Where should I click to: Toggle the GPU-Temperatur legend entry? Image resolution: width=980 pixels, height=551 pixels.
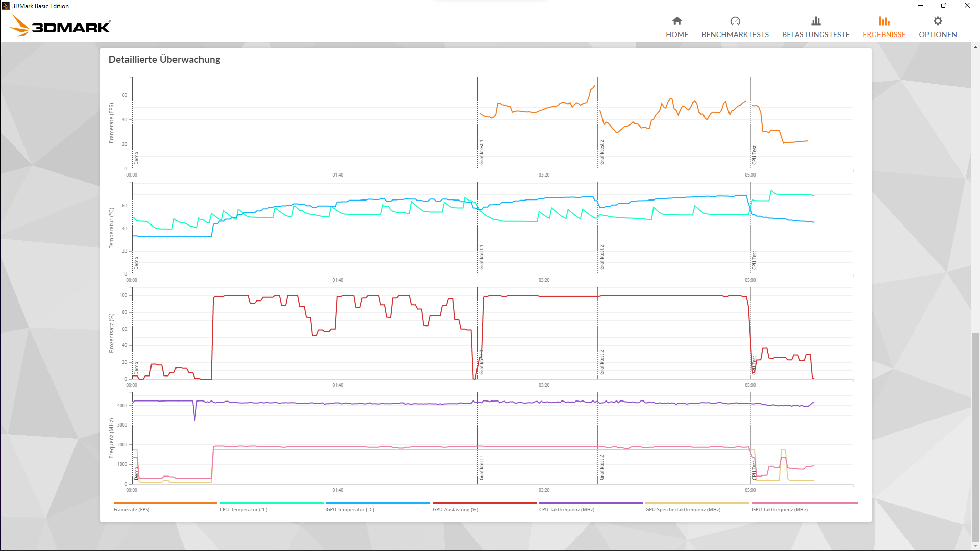350,509
